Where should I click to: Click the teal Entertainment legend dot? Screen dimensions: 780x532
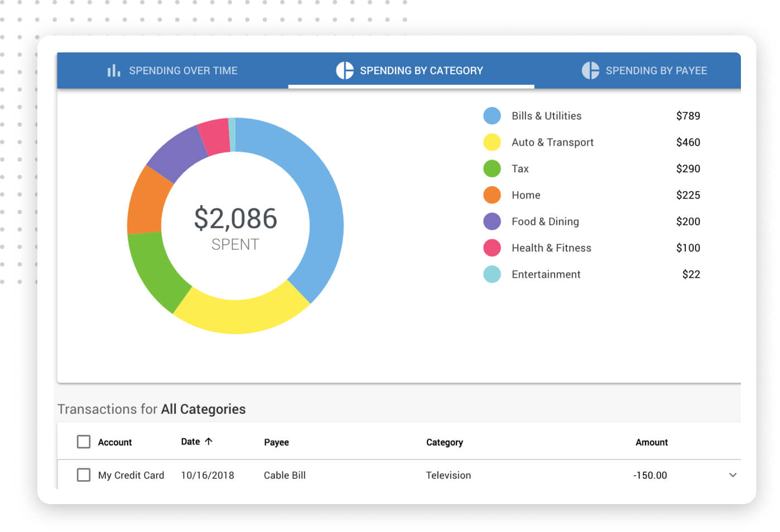coord(492,274)
